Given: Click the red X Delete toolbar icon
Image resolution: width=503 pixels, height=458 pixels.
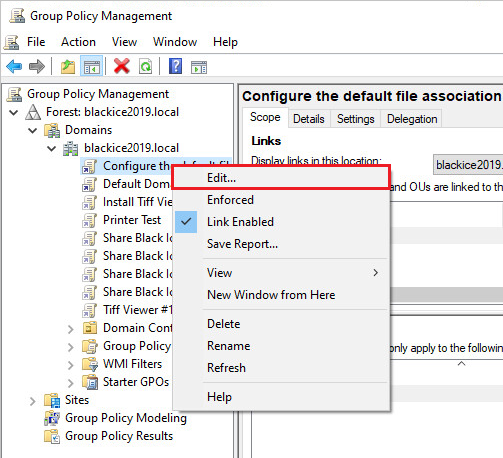Looking at the screenshot, I should click(x=122, y=66).
